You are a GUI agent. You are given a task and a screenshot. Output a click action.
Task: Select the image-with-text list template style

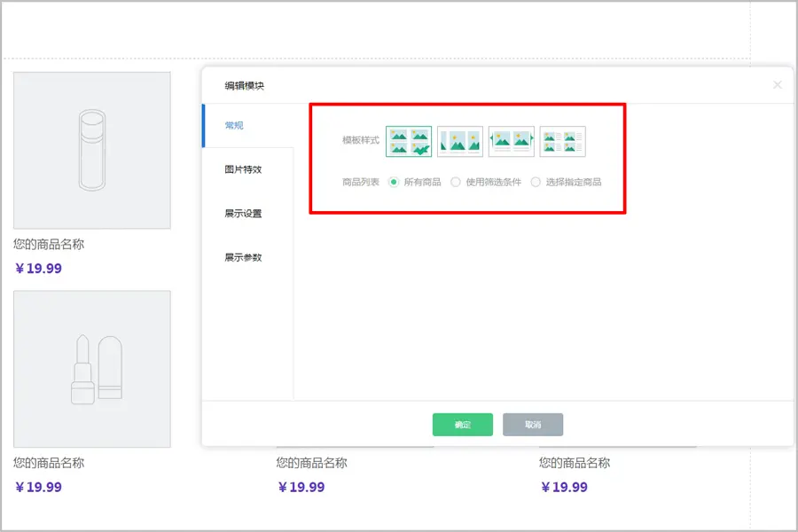(x=562, y=142)
